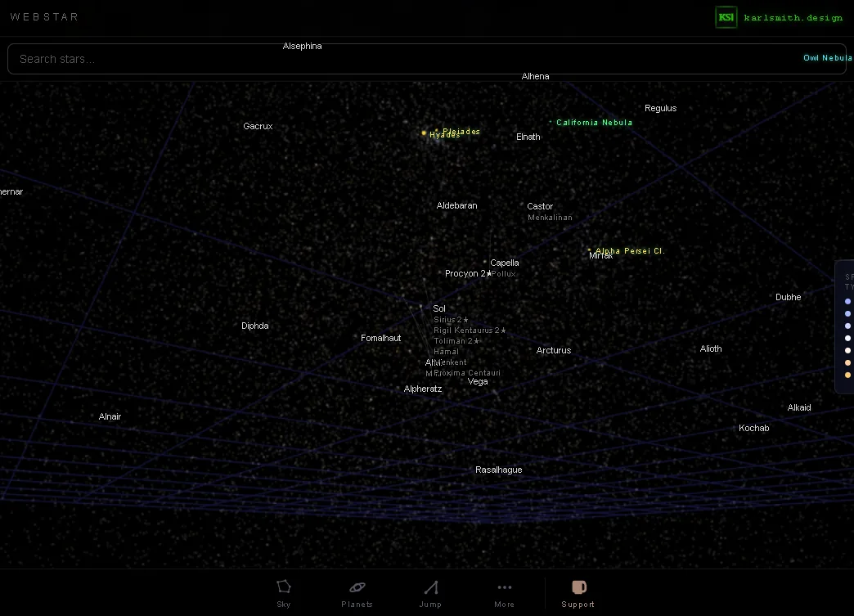This screenshot has height=616, width=854.
Task: Open the Planets panel icon
Action: (357, 587)
